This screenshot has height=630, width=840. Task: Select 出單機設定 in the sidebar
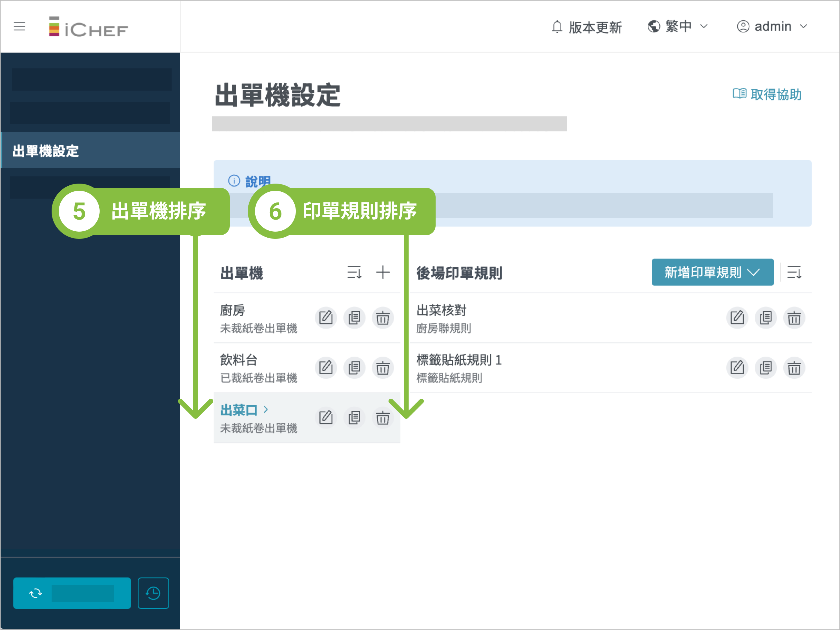point(90,150)
